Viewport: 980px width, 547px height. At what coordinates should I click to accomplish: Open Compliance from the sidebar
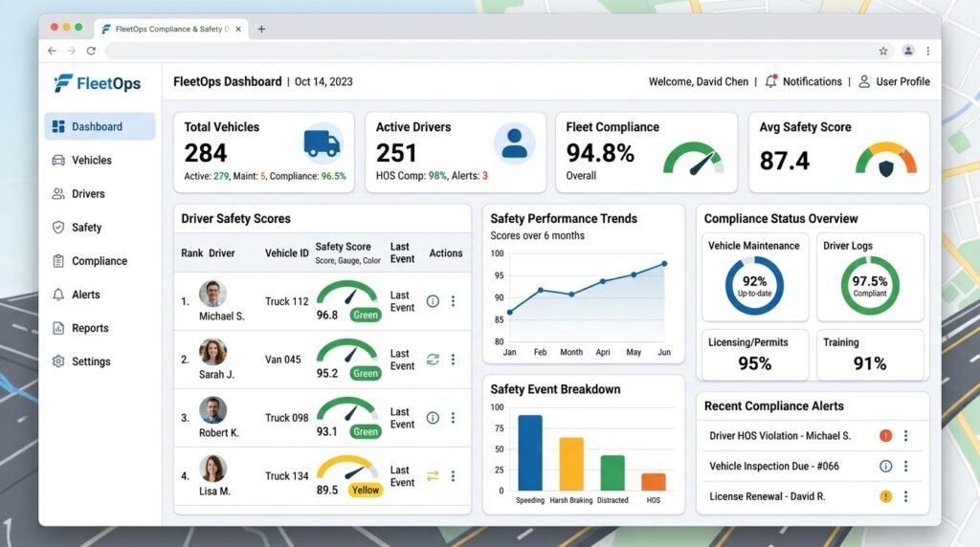point(90,261)
